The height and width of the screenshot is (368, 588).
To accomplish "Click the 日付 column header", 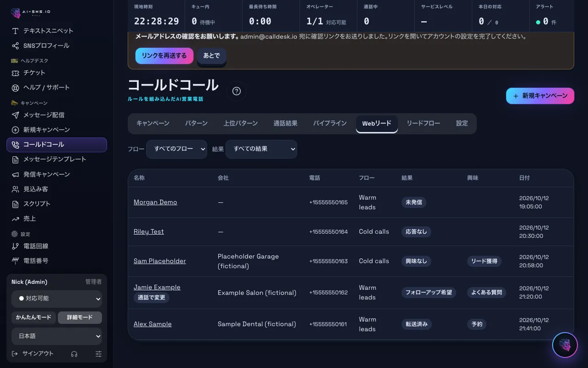I will click(x=524, y=178).
